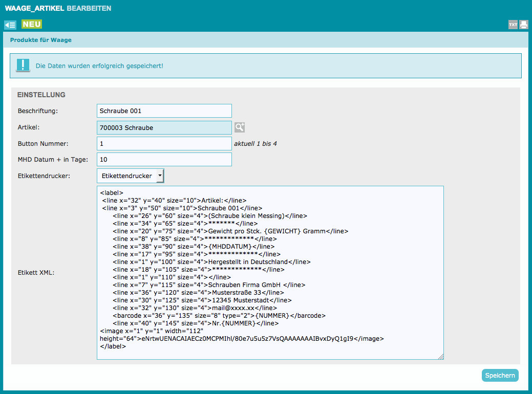The image size is (532, 394).
Task: Create a new entry with NEU button
Action: pyautogui.click(x=32, y=24)
